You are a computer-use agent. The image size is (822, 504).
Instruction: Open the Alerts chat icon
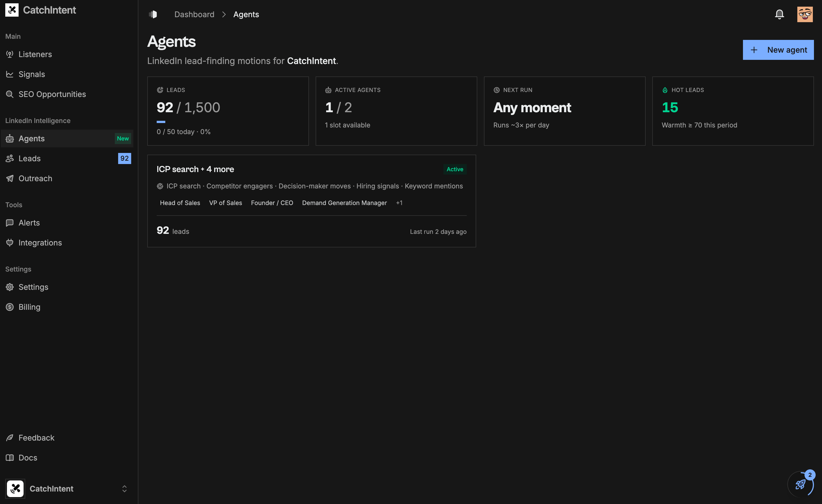point(10,223)
